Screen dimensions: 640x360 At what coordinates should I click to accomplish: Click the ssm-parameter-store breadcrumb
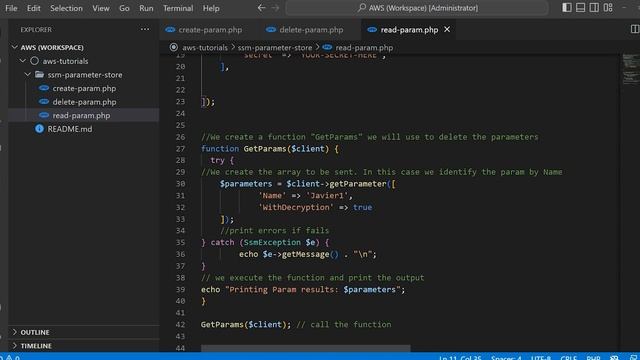tap(275, 47)
